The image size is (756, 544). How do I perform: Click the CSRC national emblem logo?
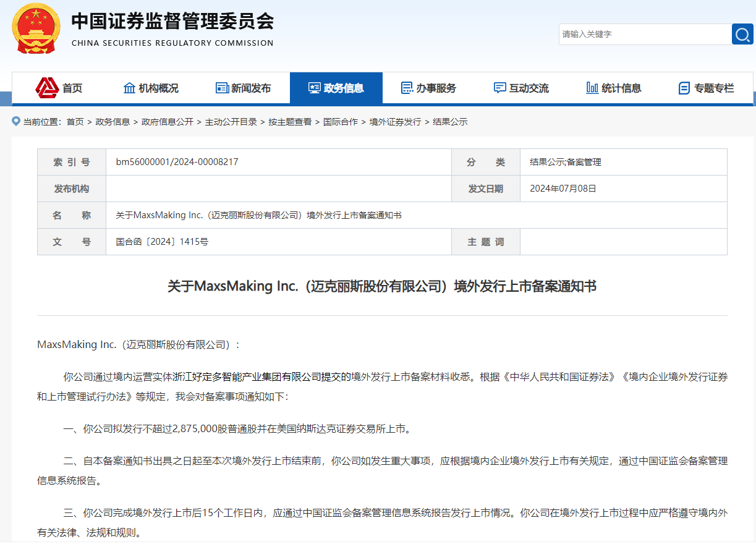click(36, 28)
